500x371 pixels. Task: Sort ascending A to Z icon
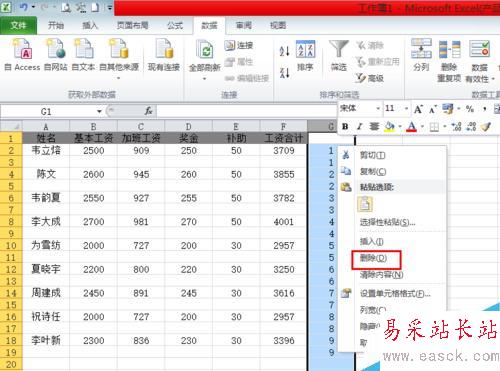(x=284, y=51)
